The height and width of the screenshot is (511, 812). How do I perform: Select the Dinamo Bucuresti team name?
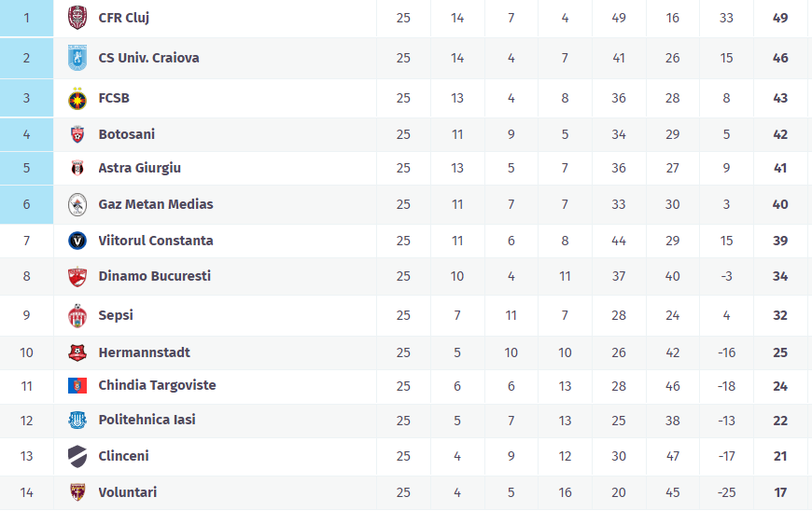[x=154, y=276]
